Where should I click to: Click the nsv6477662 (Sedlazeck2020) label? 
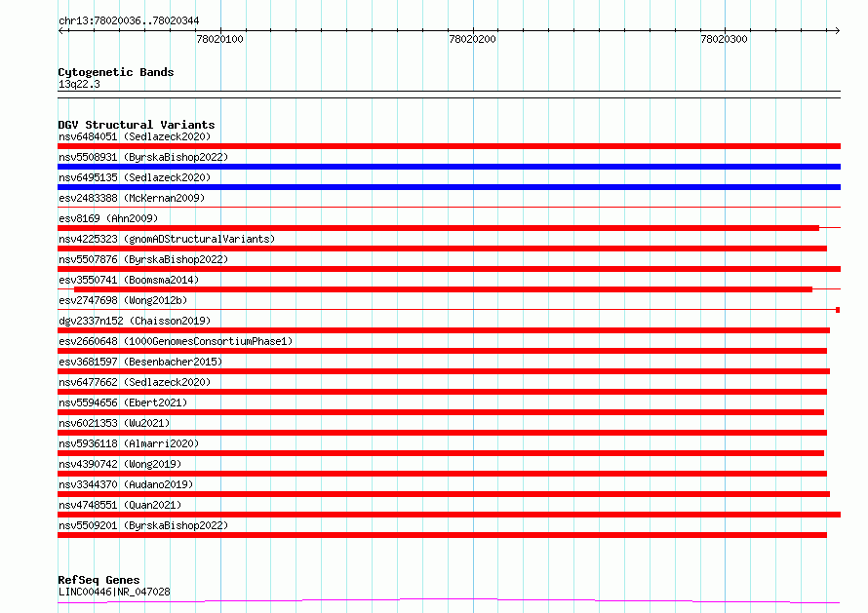135,382
